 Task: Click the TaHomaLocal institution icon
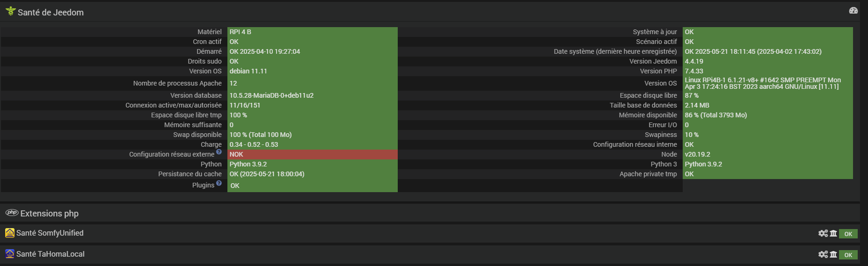click(833, 254)
